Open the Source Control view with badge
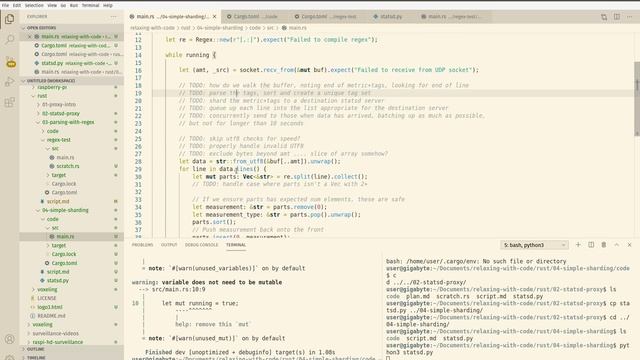 (10, 62)
